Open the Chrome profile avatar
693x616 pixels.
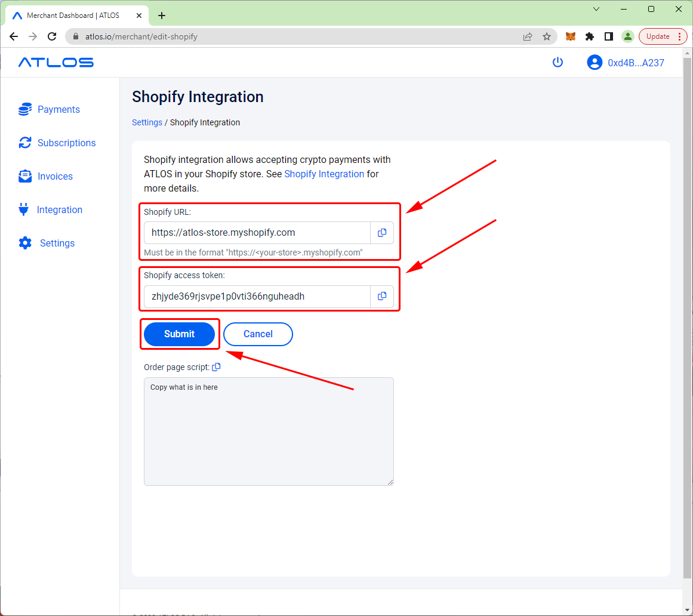pos(627,36)
